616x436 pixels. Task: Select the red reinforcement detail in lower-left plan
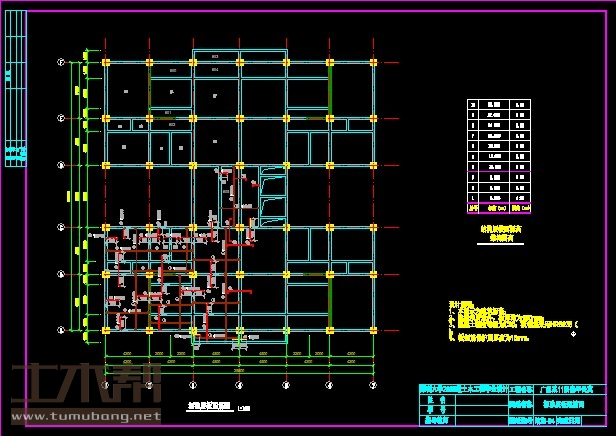pos(160,290)
